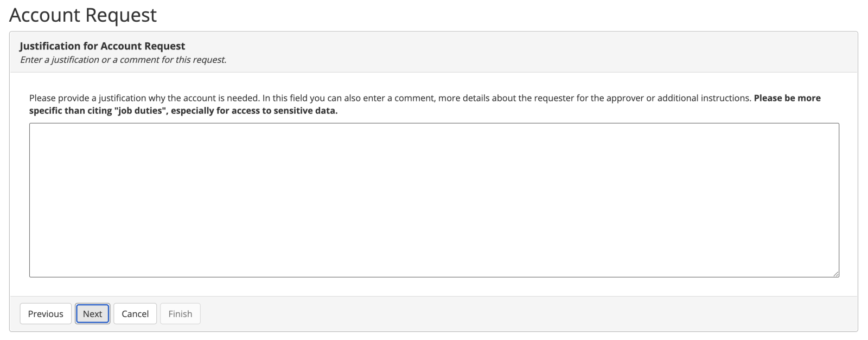Click Previous to go back a step
The height and width of the screenshot is (340, 868).
(x=46, y=313)
